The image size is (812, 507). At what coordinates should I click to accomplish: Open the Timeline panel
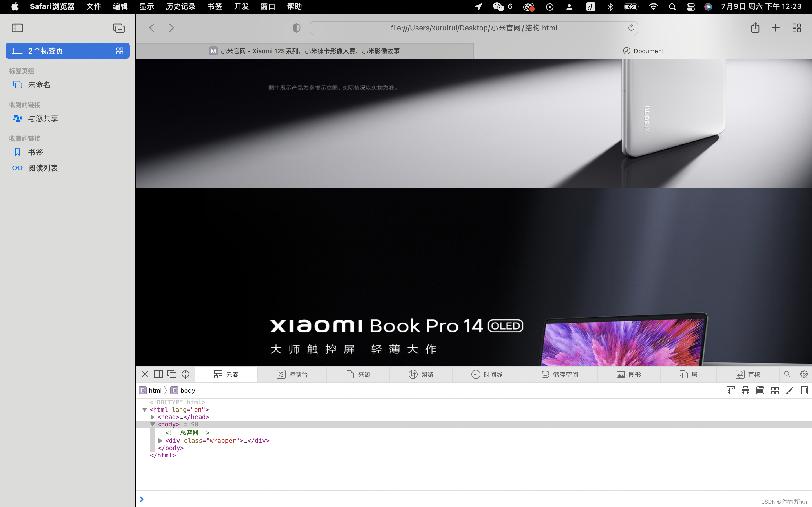487,374
